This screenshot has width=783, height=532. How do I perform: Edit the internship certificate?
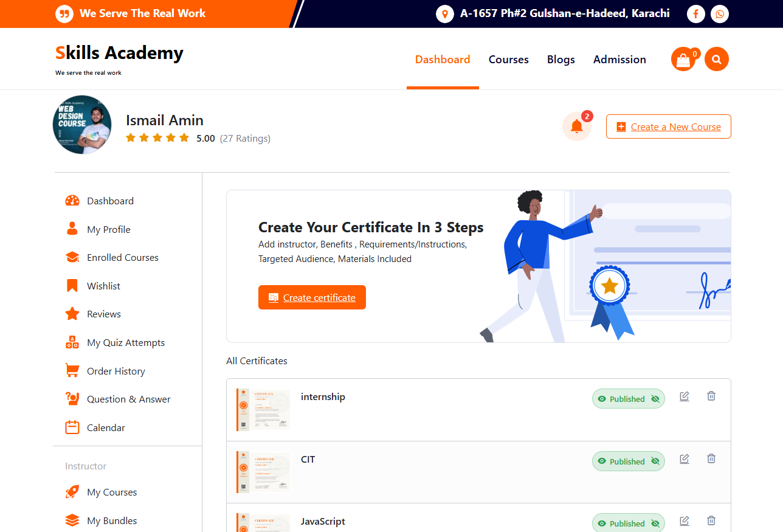(x=685, y=396)
